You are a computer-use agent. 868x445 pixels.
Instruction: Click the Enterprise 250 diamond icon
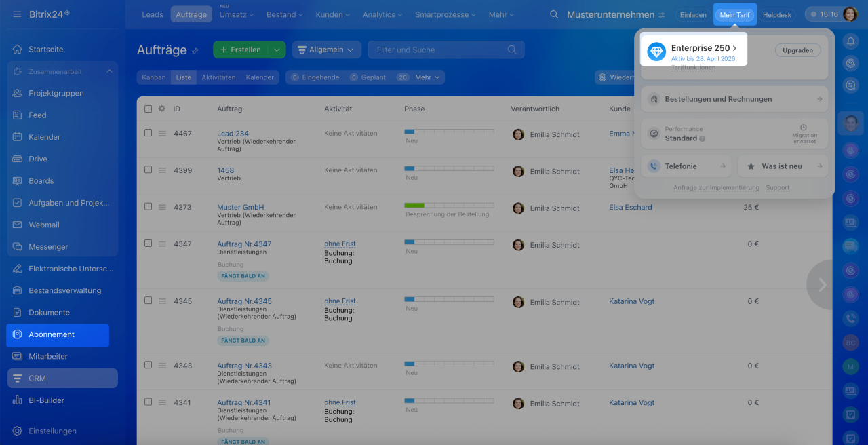pos(656,52)
